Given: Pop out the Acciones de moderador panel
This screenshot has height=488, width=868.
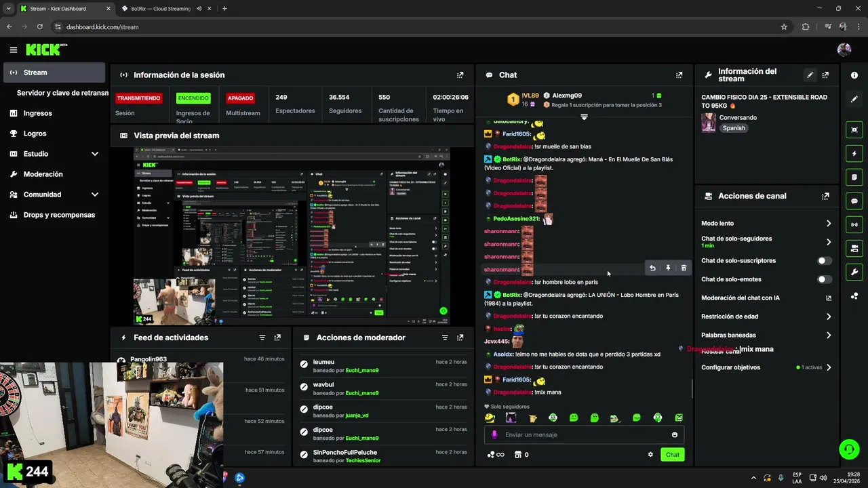Looking at the screenshot, I should (460, 338).
